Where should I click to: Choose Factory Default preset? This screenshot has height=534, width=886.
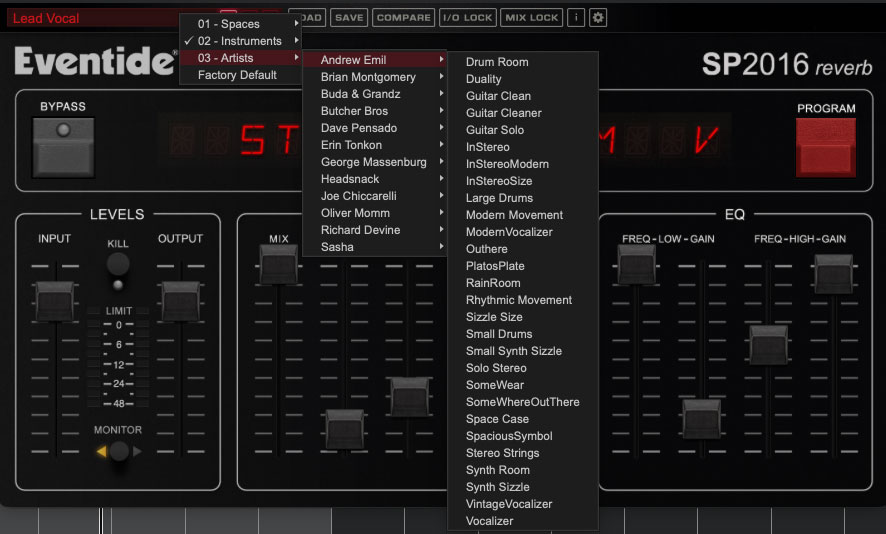[x=241, y=75]
